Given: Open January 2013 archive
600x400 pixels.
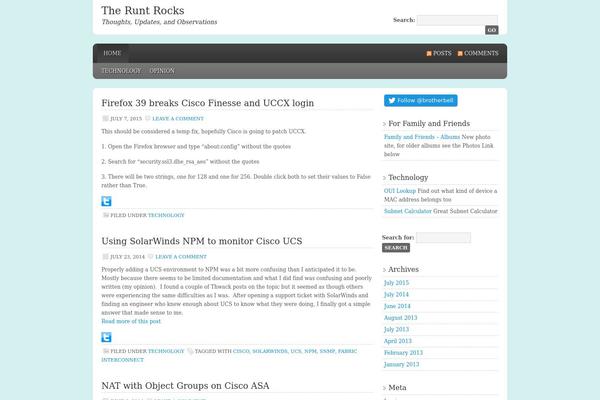Looking at the screenshot, I should click(x=401, y=364).
